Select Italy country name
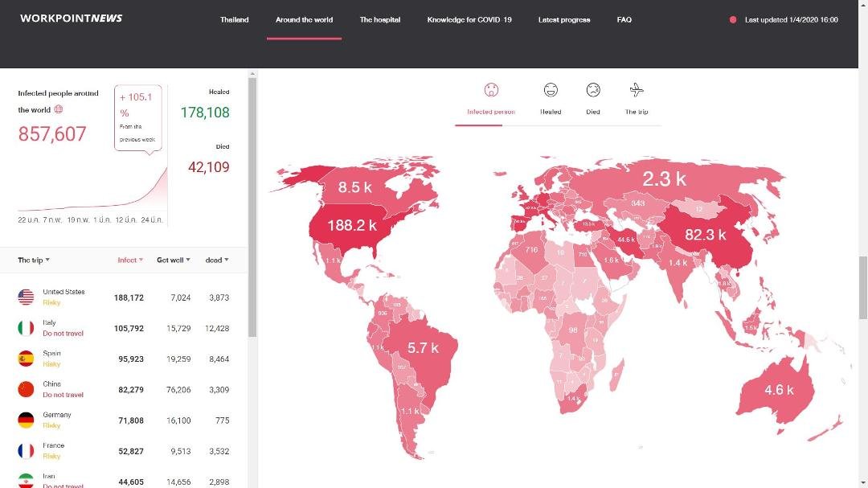 pos(49,322)
